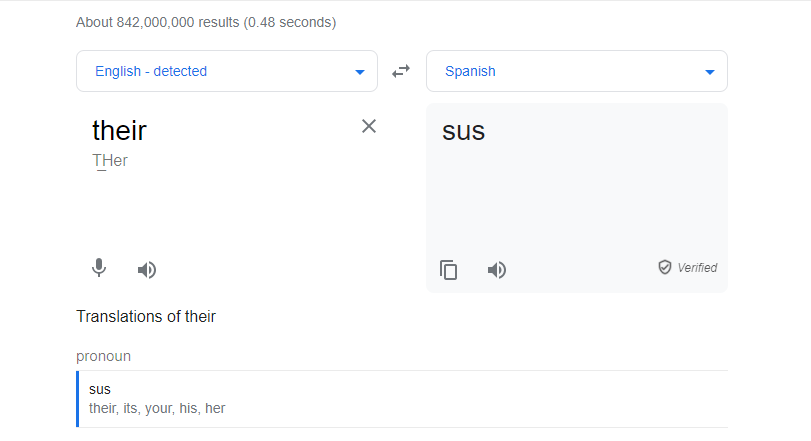Viewport: 811px width, 441px height.
Task: Click into the source text field 'their'
Action: pyautogui.click(x=119, y=130)
